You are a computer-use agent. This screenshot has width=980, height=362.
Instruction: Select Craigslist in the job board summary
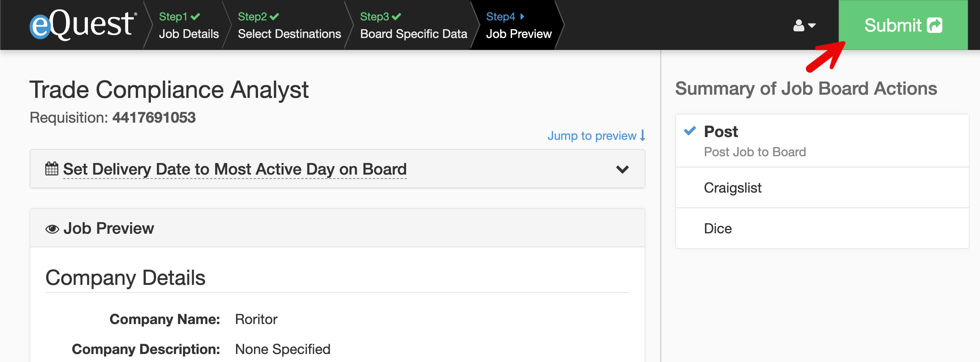coord(733,187)
